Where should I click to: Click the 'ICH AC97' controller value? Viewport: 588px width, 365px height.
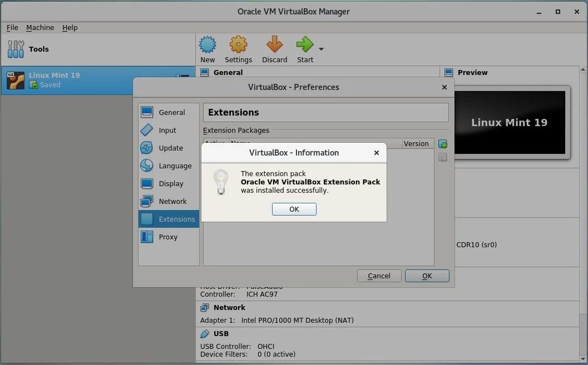[x=262, y=294]
